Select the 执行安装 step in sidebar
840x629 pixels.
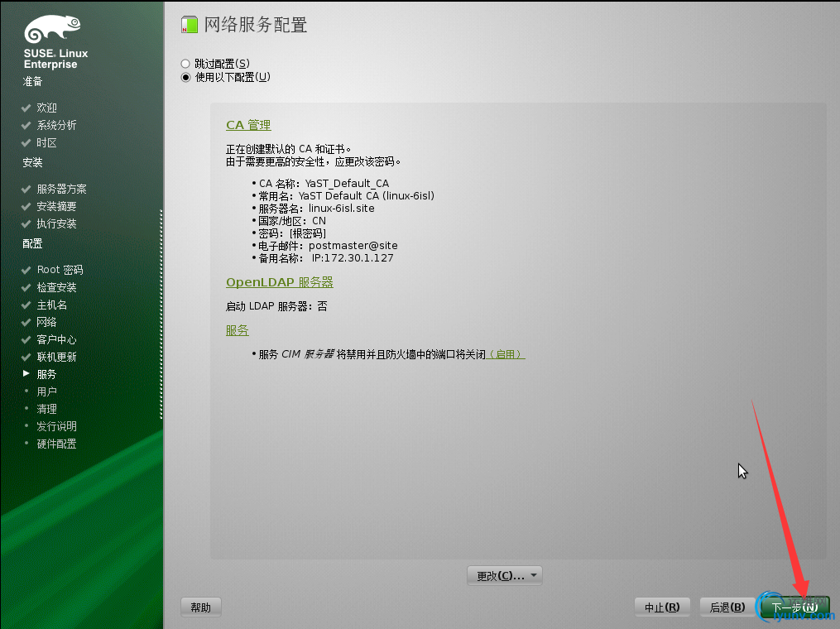(x=56, y=223)
